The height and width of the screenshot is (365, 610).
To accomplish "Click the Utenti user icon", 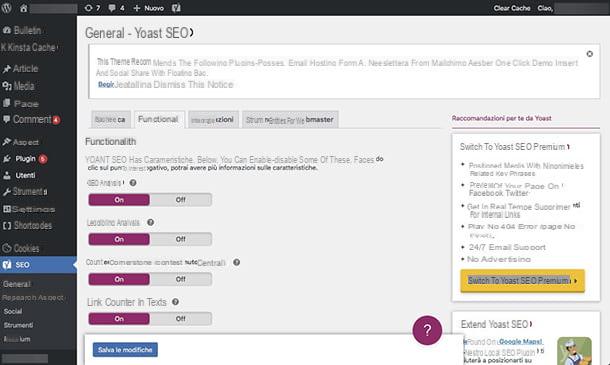I will point(7,175).
